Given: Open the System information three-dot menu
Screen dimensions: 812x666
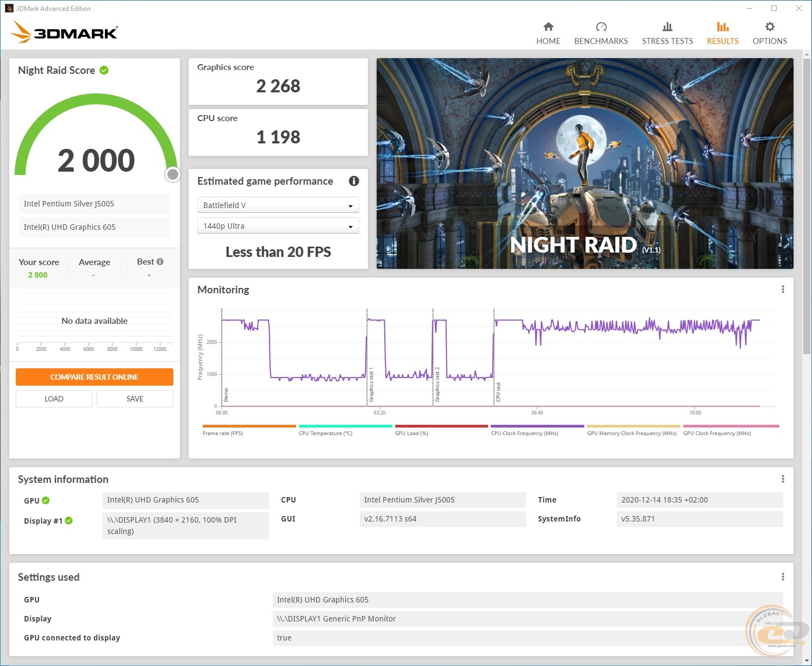Looking at the screenshot, I should tap(783, 479).
